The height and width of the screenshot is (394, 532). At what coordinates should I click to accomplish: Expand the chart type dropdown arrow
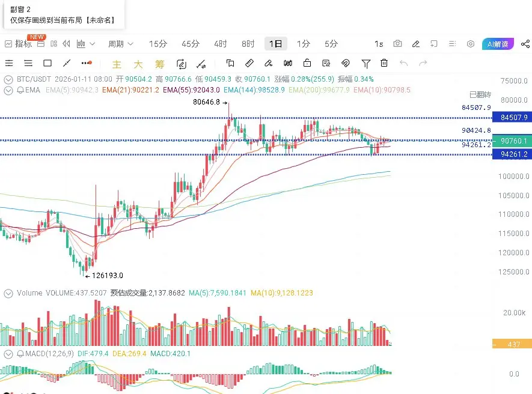[93, 44]
